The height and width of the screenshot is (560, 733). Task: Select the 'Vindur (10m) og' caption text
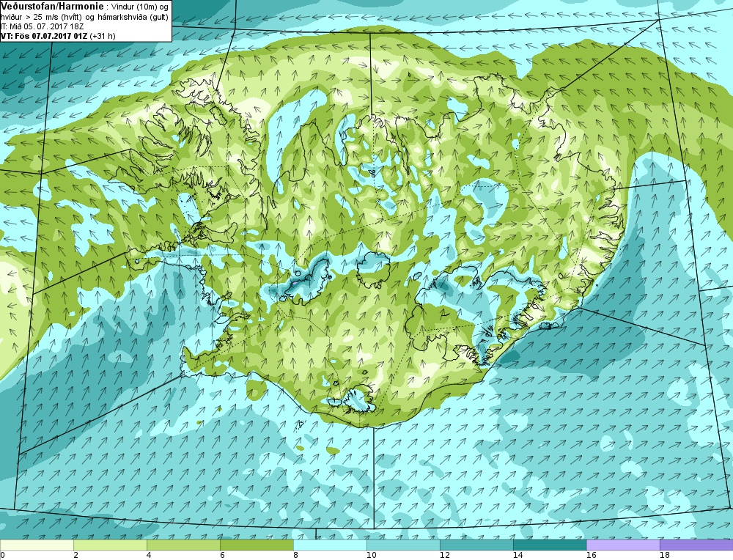[139, 7]
